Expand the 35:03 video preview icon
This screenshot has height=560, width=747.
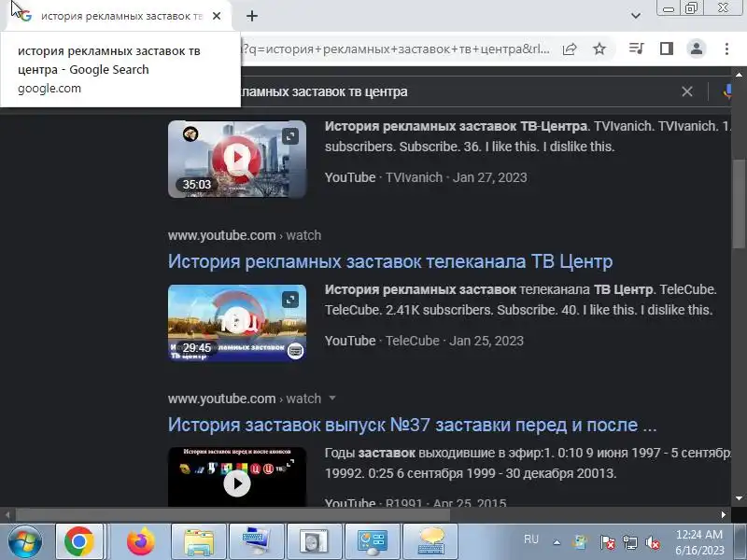[x=290, y=136]
